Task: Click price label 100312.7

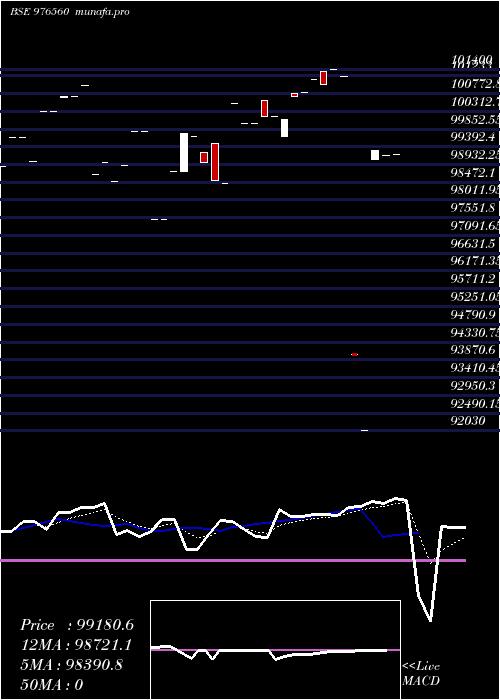Action: (475, 102)
